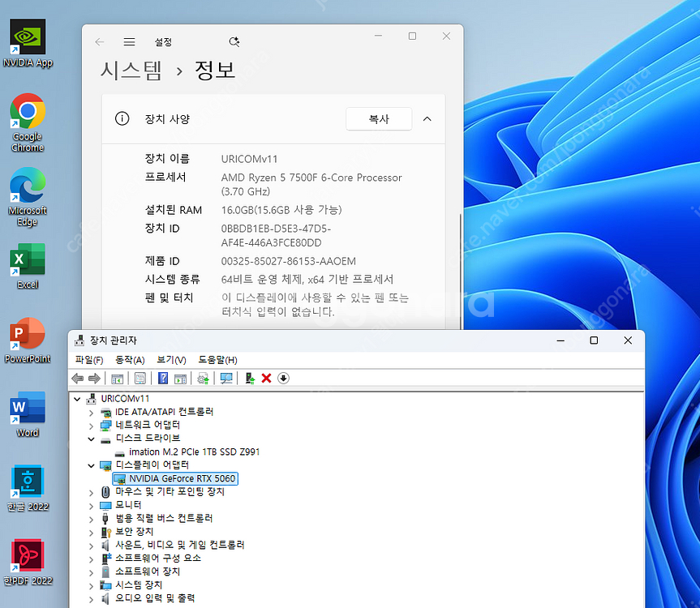Click the back arrow in Settings window
The width and height of the screenshot is (700, 608).
pos(100,42)
